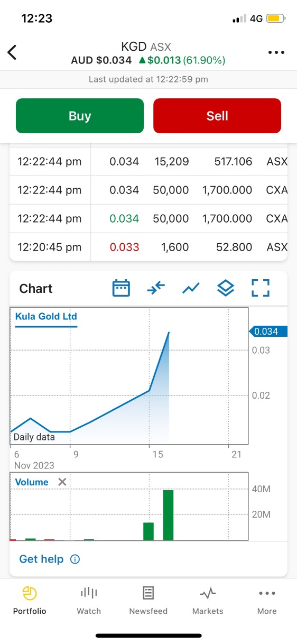297x644 pixels.
Task: Tap the 15,209 volume cell
Action: point(171,161)
